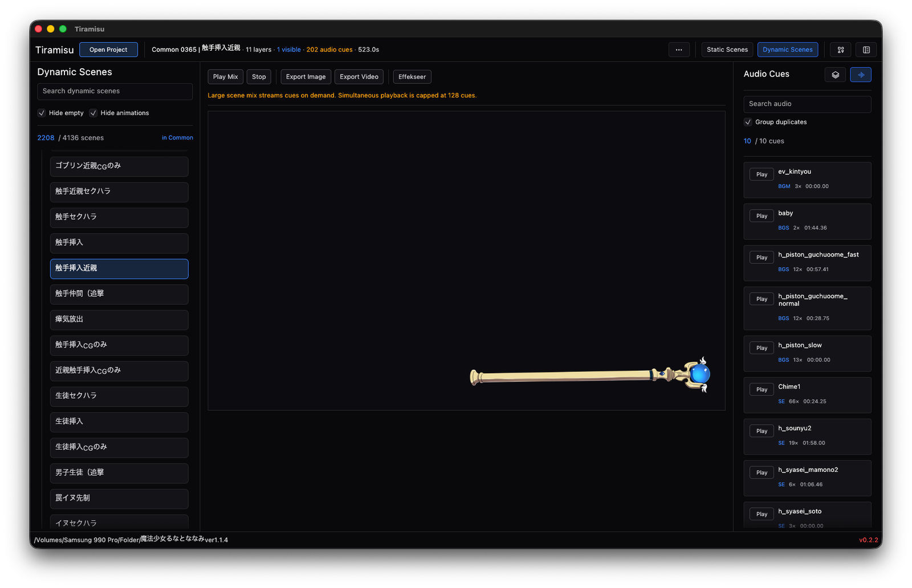This screenshot has width=912, height=588.
Task: Toggle the sidebar panel layout icon
Action: pyautogui.click(x=866, y=50)
